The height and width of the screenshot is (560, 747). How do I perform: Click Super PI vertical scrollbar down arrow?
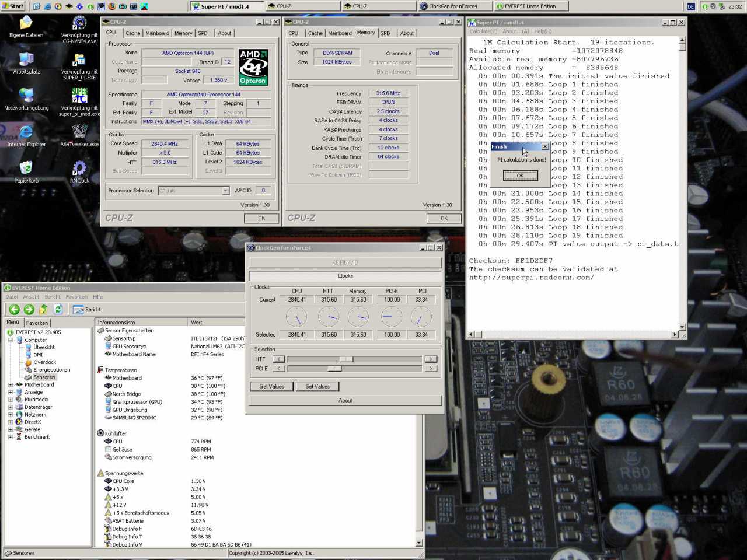coord(682,327)
